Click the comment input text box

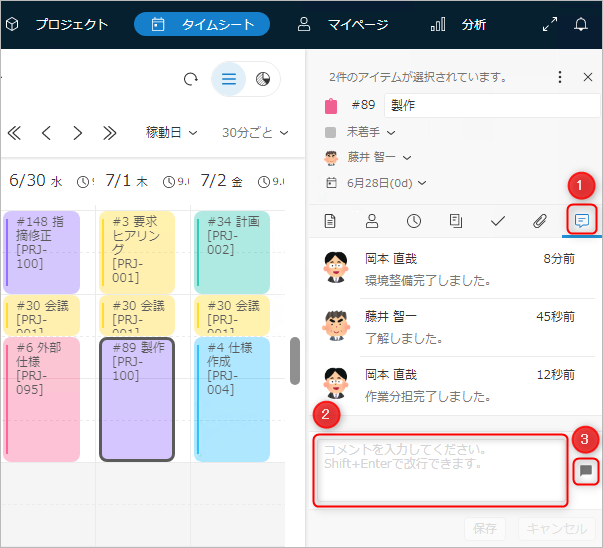pyautogui.click(x=440, y=470)
